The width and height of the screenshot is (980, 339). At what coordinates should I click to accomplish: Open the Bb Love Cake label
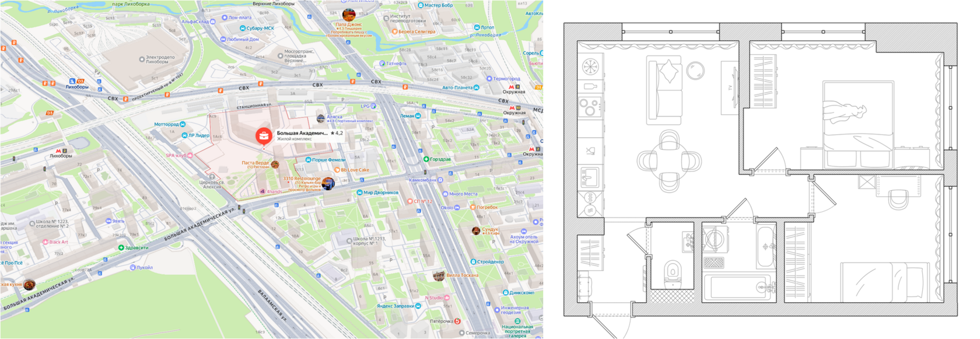click(355, 170)
